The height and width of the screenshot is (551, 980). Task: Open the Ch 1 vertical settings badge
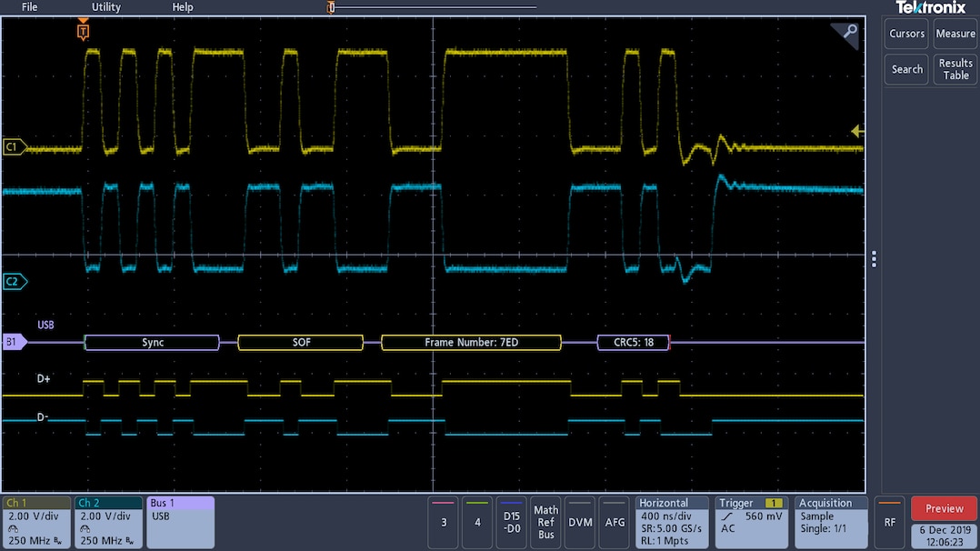point(36,522)
